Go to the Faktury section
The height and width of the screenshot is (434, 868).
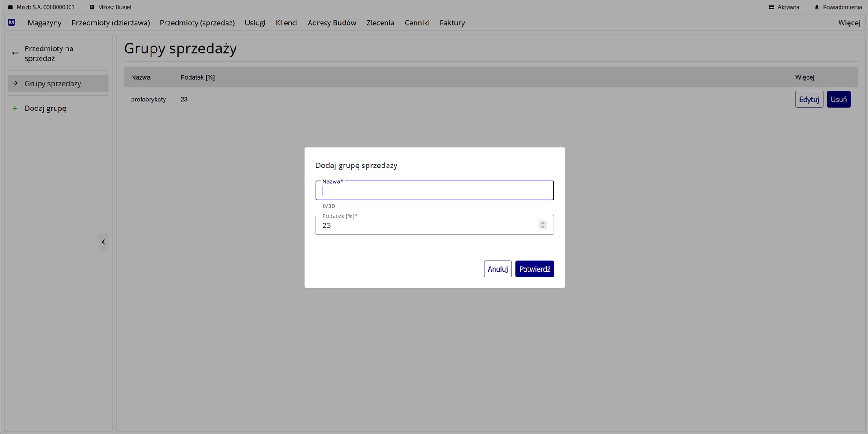(x=452, y=23)
